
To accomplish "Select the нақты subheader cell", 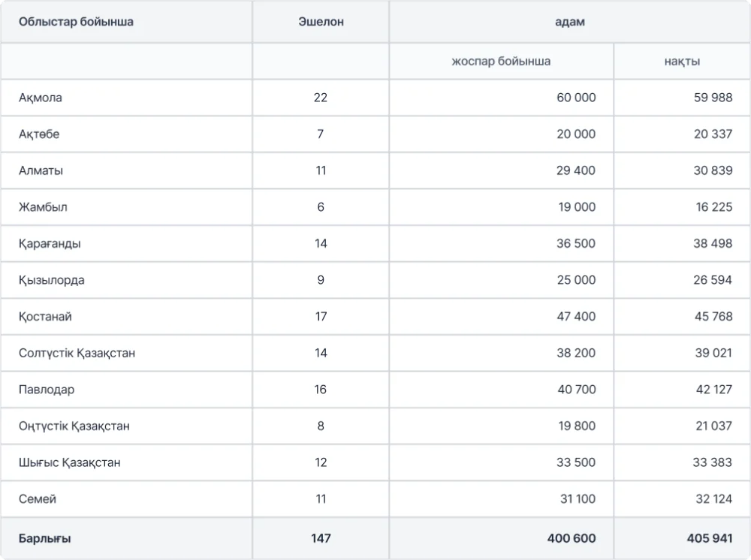I will [682, 62].
